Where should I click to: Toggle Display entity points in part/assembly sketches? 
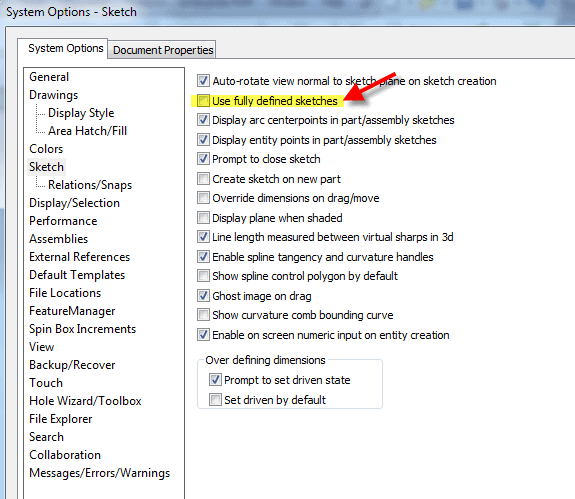coord(203,140)
